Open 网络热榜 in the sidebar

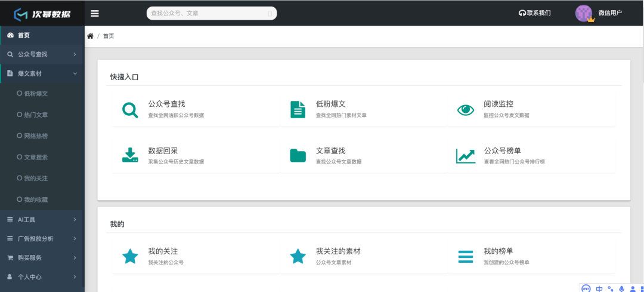[x=36, y=136]
